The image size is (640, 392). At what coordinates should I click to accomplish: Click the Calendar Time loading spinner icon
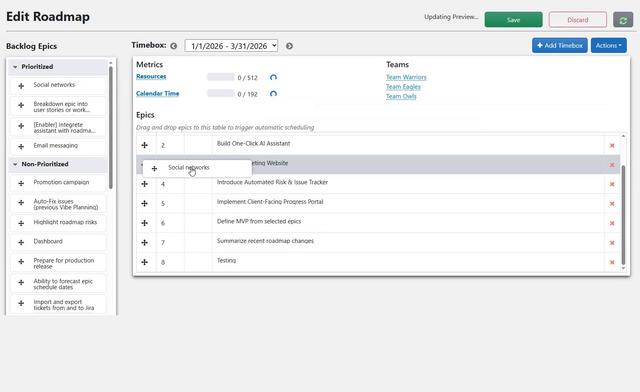273,94
